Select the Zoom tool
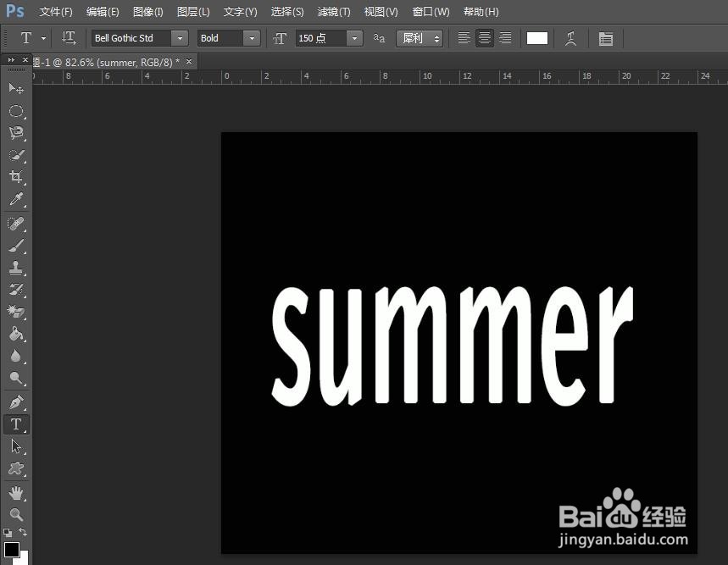 [x=16, y=514]
